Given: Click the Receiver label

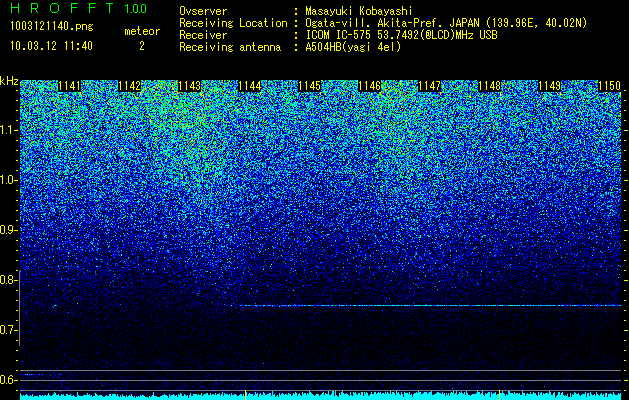Looking at the screenshot, I should point(203,35).
